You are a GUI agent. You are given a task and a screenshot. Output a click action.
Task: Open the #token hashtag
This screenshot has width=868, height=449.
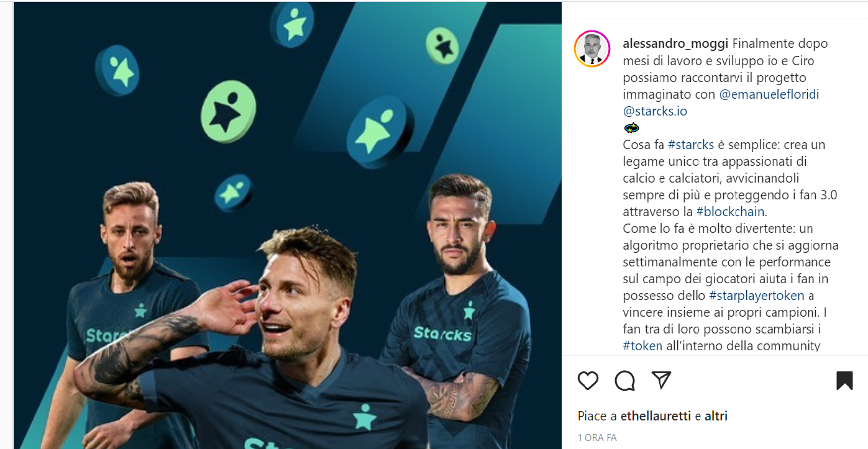[x=643, y=346]
